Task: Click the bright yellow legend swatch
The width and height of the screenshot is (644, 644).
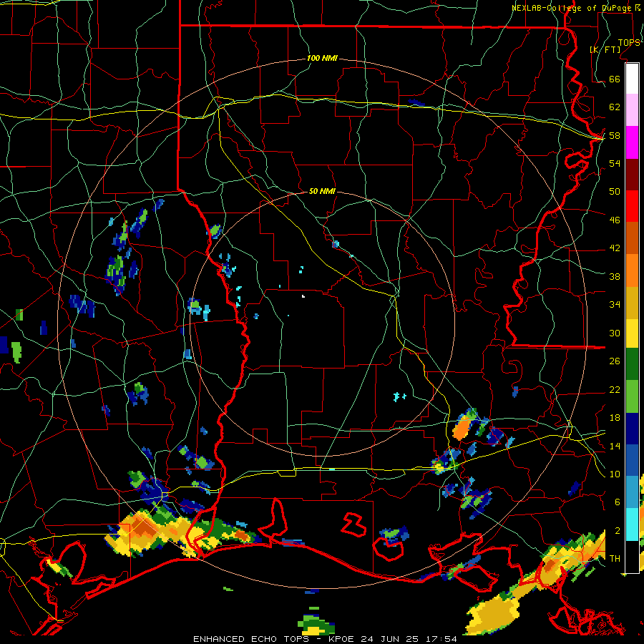Action: coord(632,333)
